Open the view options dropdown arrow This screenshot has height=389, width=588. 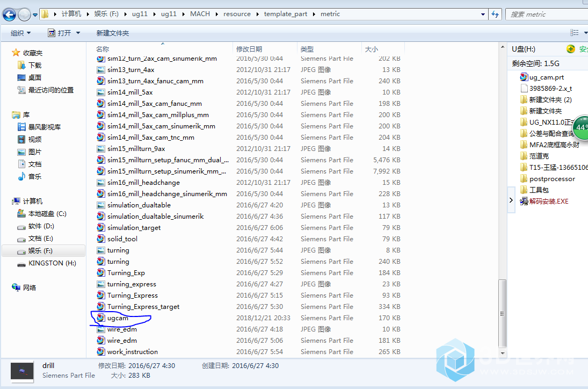tap(585, 33)
